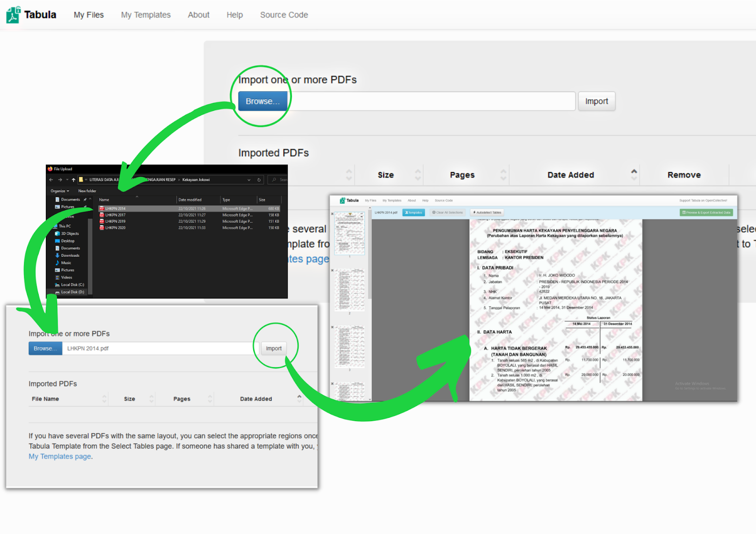Viewport: 756px width, 534px height.
Task: Open Source Code in the top Tabula navbar
Action: point(284,15)
